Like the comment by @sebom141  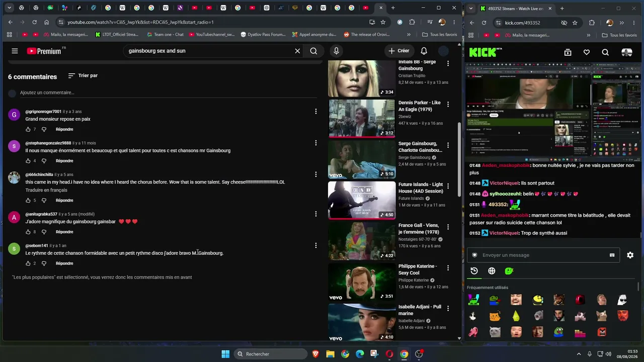tap(28, 263)
